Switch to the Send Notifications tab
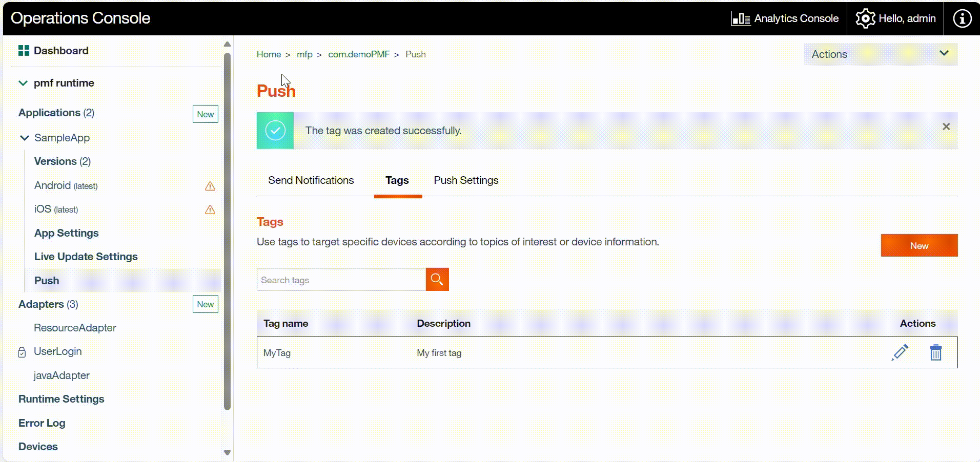 pos(311,180)
